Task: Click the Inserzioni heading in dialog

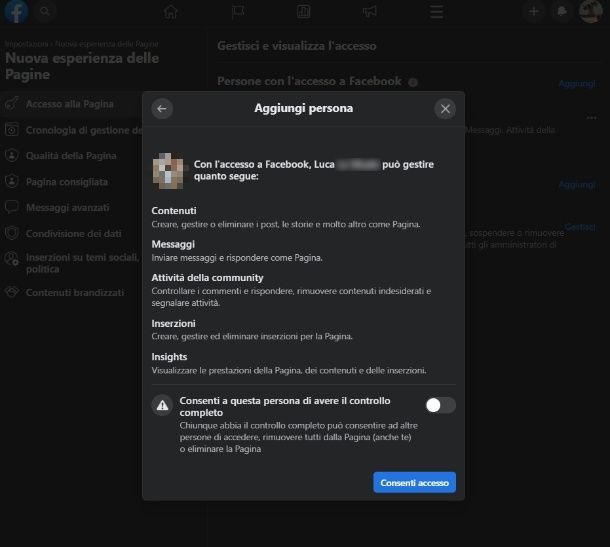Action: [x=174, y=323]
